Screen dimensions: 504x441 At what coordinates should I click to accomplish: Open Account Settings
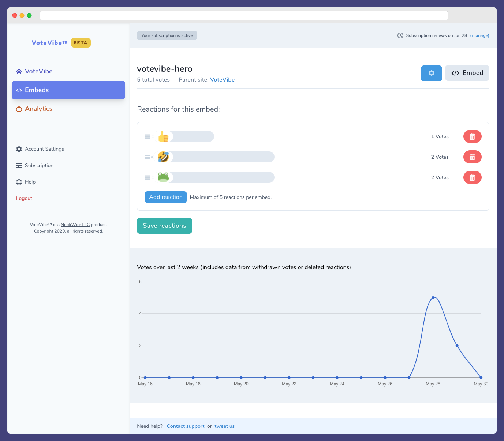44,149
